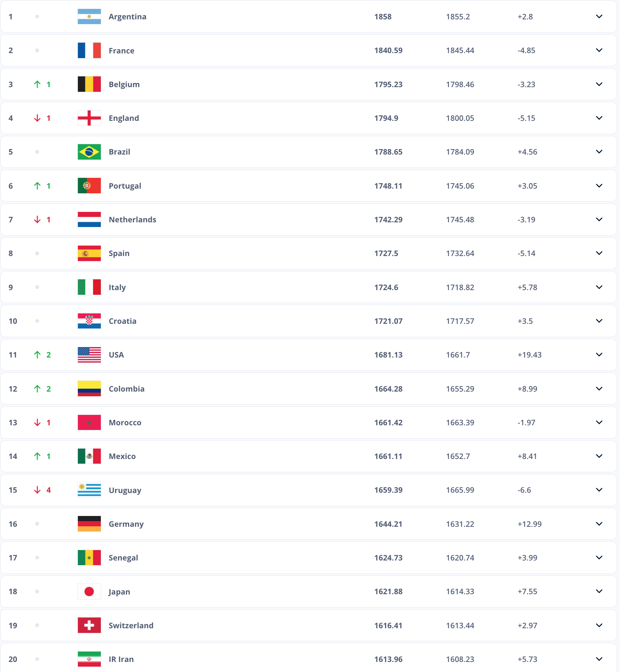Click the Argentina flag icon

coord(89,16)
